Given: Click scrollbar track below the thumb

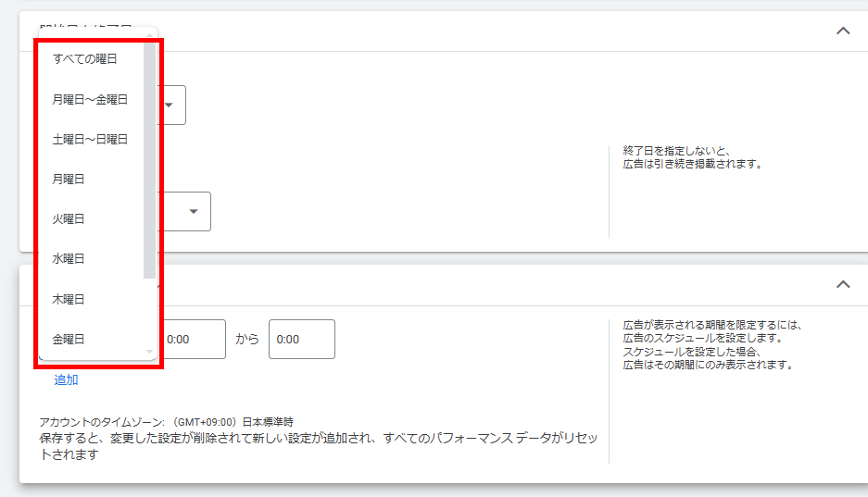Looking at the screenshot, I should point(149,313).
